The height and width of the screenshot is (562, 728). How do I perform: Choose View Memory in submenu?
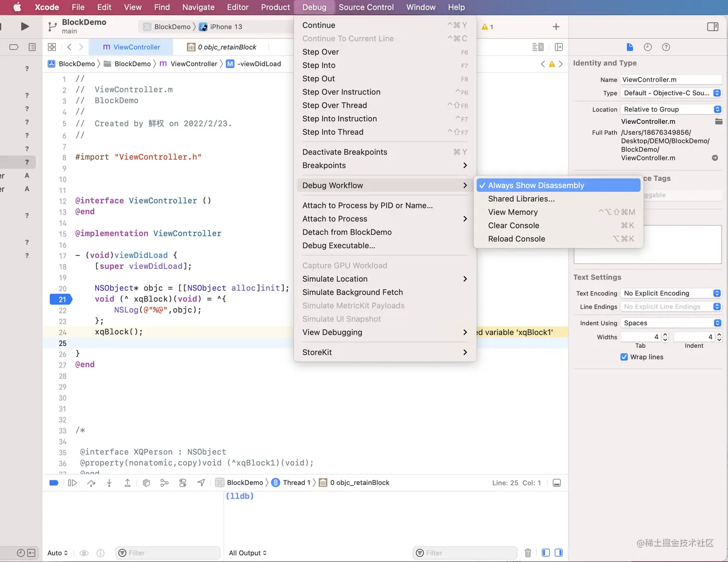click(558, 212)
